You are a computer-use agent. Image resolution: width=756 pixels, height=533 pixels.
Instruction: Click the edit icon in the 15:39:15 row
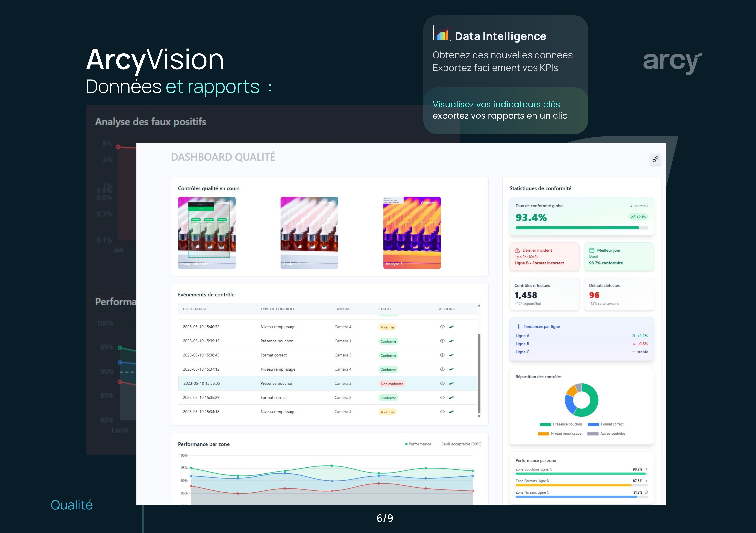[x=451, y=341]
